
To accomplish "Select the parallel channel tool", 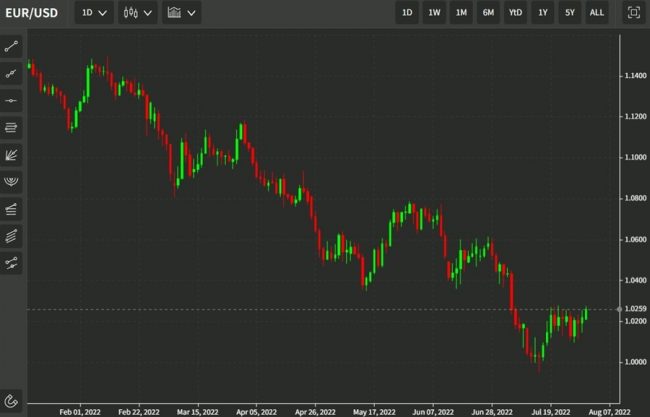I will pyautogui.click(x=12, y=127).
